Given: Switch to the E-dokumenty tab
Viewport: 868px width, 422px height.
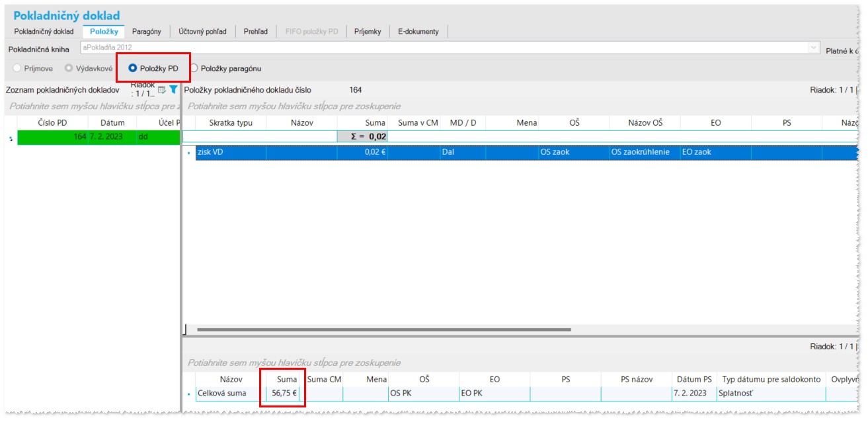Looking at the screenshot, I should 418,31.
